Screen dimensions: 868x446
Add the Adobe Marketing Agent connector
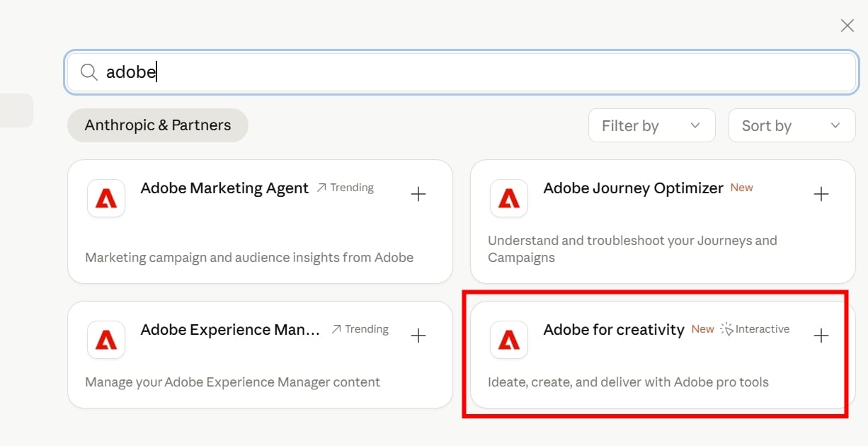coord(418,194)
